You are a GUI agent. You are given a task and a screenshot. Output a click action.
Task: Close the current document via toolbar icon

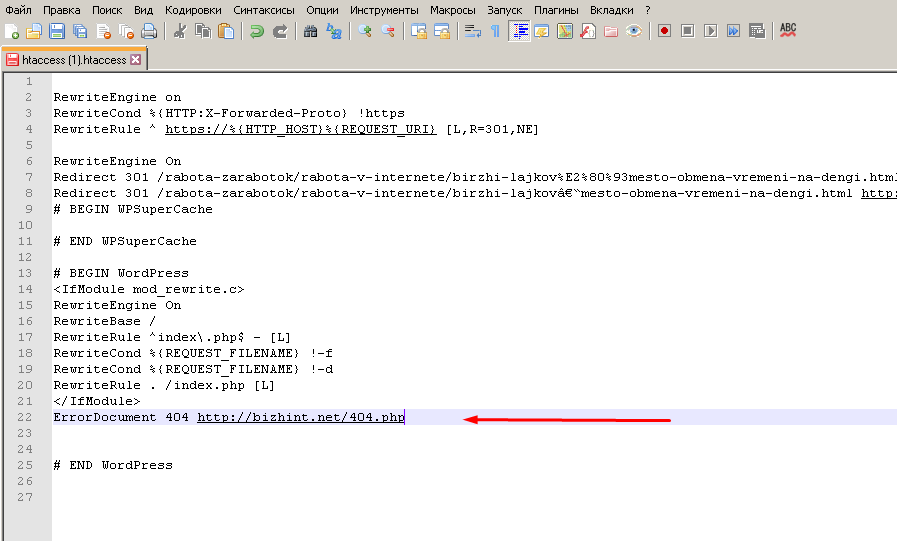tap(104, 31)
